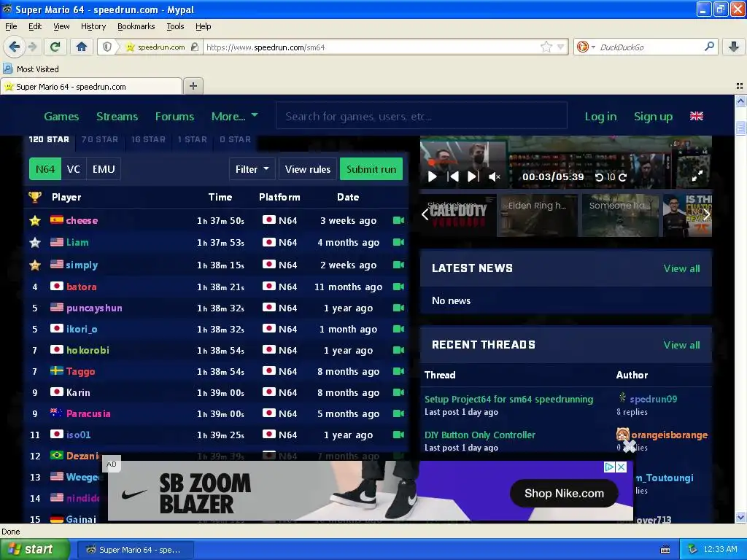747x560 pixels.
Task: Switch to the 70 STAR category tab
Action: coord(99,139)
